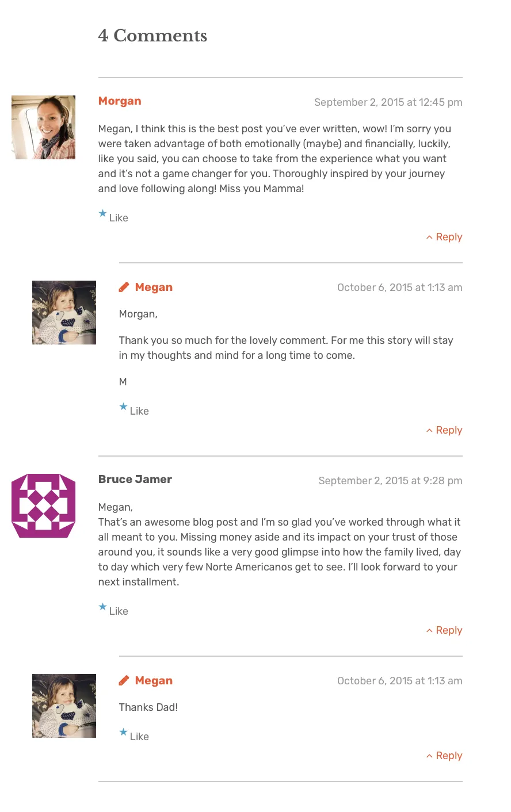Open permalink dated September 2, 2015 at 12:45 pm

(x=388, y=102)
